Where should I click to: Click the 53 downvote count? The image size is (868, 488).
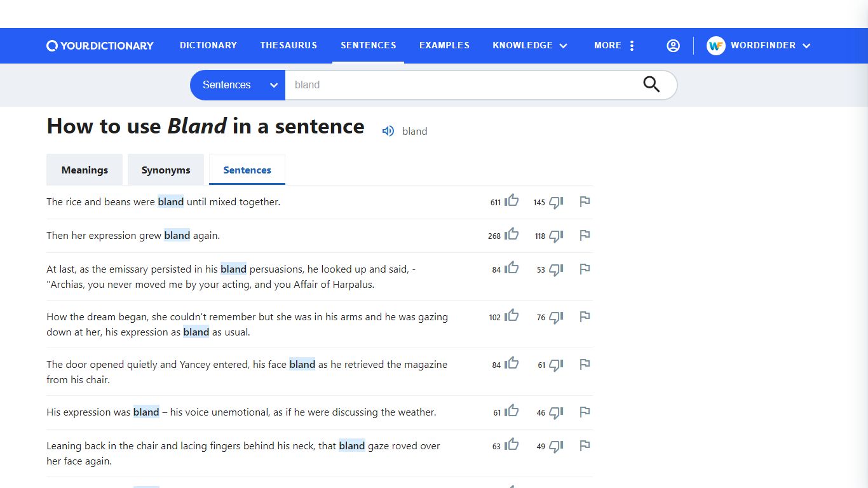(541, 270)
